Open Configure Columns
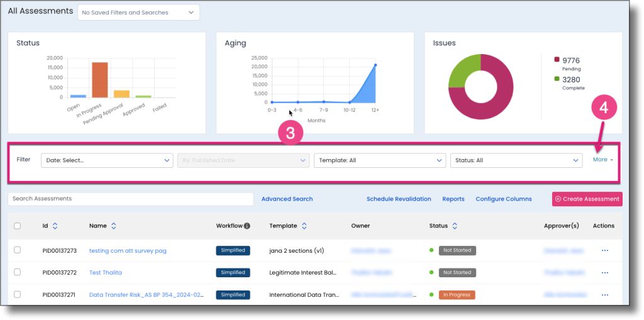The height and width of the screenshot is (320, 644). (504, 199)
